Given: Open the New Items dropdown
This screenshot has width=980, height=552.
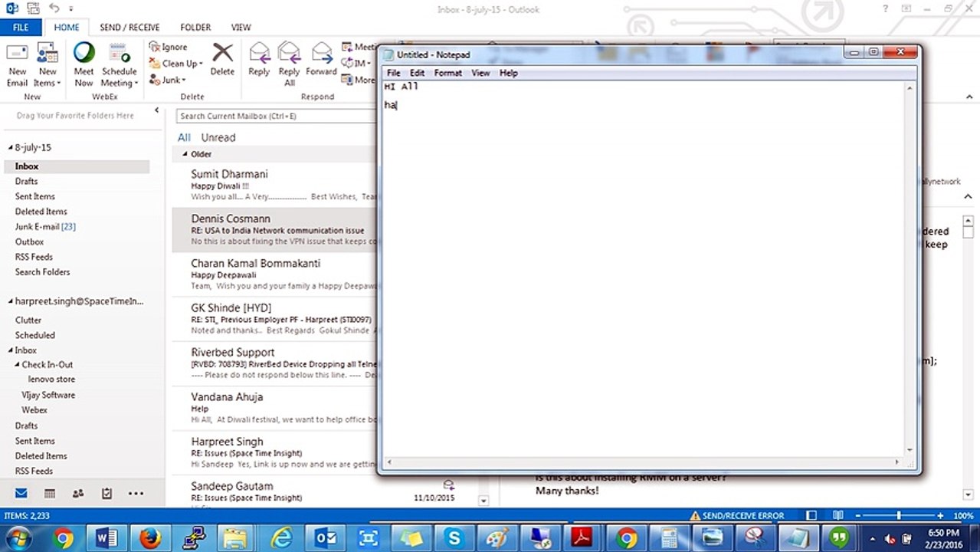Looking at the screenshot, I should 48,64.
